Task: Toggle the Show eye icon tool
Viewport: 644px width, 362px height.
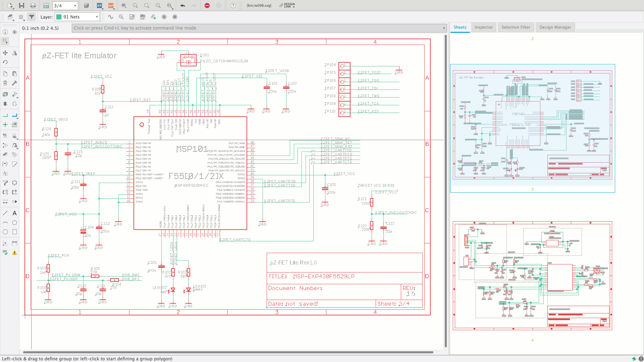Action: (x=14, y=32)
